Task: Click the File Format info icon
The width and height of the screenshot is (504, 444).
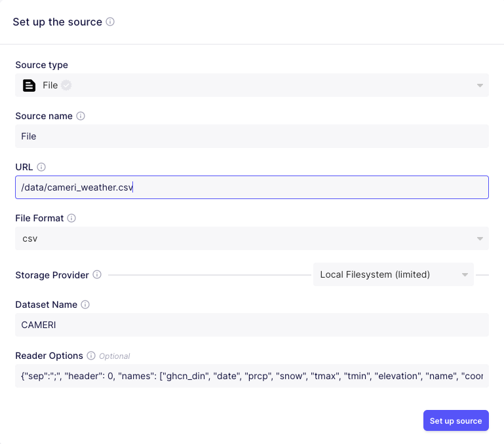Action: click(x=71, y=218)
